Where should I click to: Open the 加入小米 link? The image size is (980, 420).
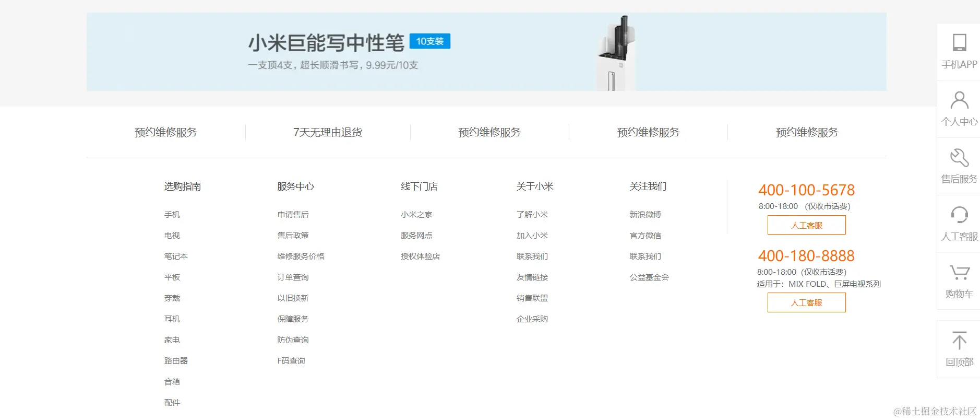tap(532, 236)
